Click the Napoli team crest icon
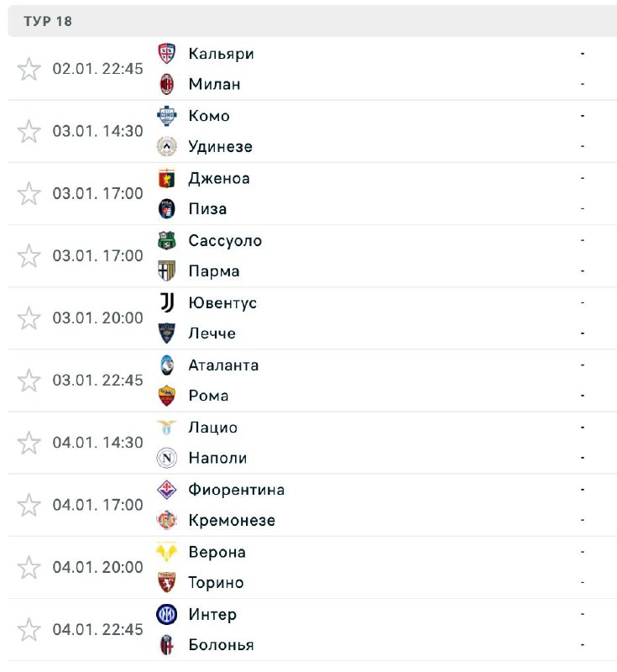Image resolution: width=617 pixels, height=672 pixels. pyautogui.click(x=167, y=458)
